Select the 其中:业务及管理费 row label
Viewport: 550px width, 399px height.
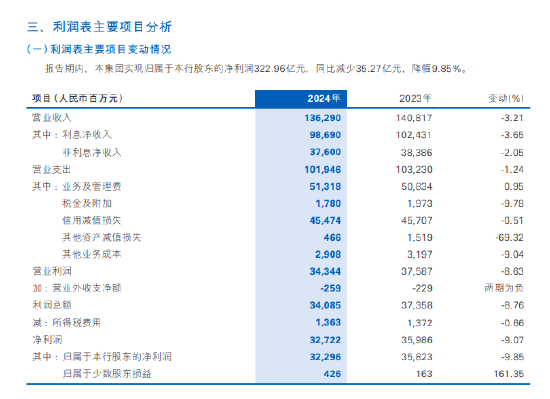(x=77, y=187)
